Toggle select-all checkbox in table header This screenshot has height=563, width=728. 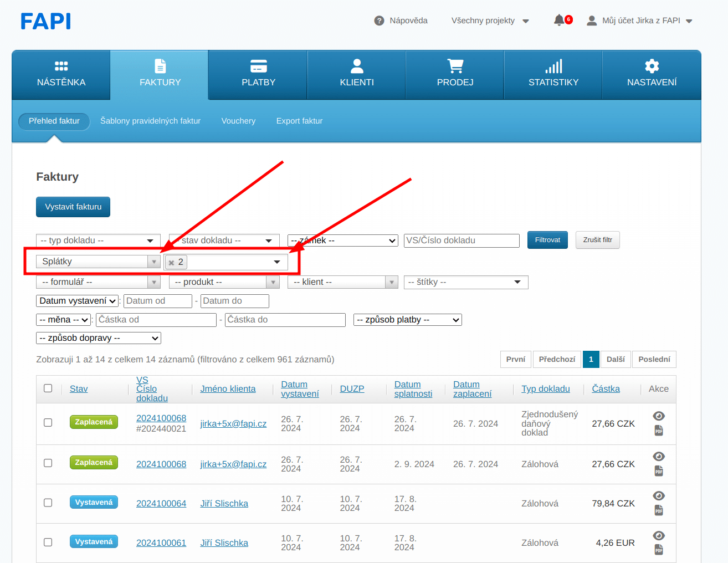coord(48,388)
